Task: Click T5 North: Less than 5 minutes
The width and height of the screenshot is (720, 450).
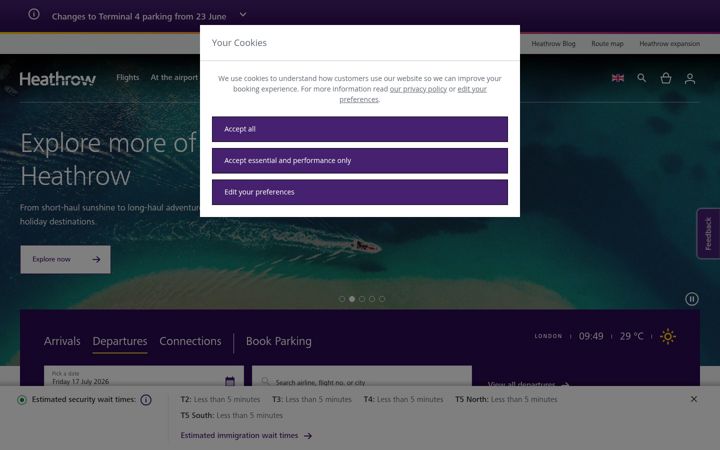Action: pos(506,399)
